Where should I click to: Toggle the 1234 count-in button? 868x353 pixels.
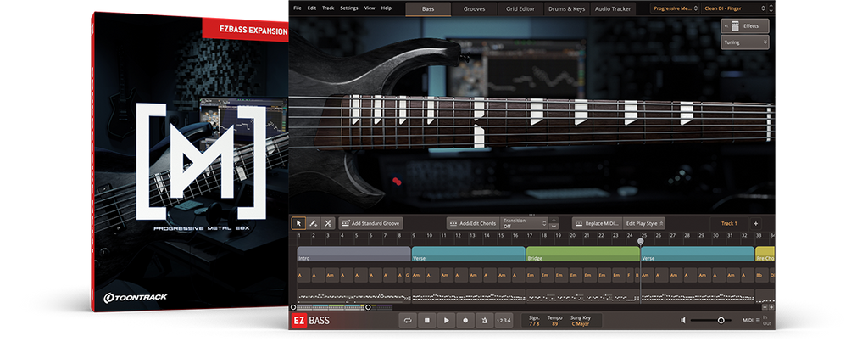504,320
